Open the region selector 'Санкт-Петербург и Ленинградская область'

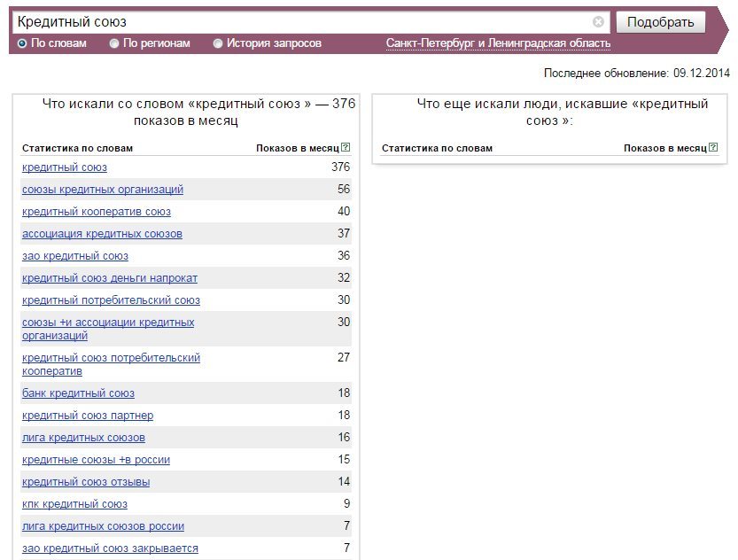[498, 43]
